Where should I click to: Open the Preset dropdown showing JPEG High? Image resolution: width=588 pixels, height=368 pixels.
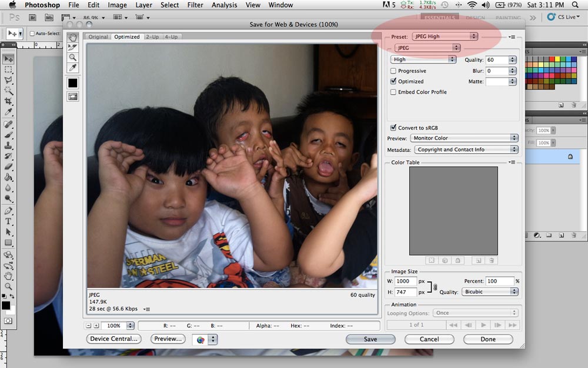[x=445, y=37]
